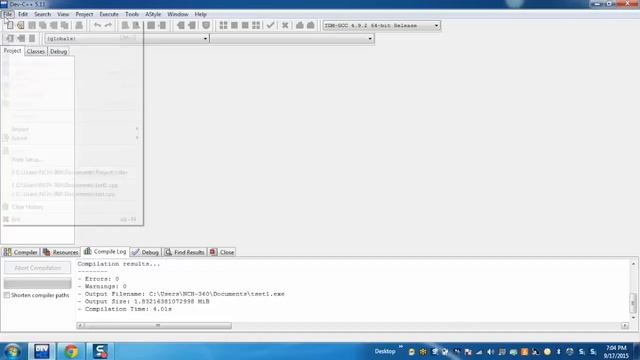
Task: Click the Run toolbar icon
Action: click(234, 25)
